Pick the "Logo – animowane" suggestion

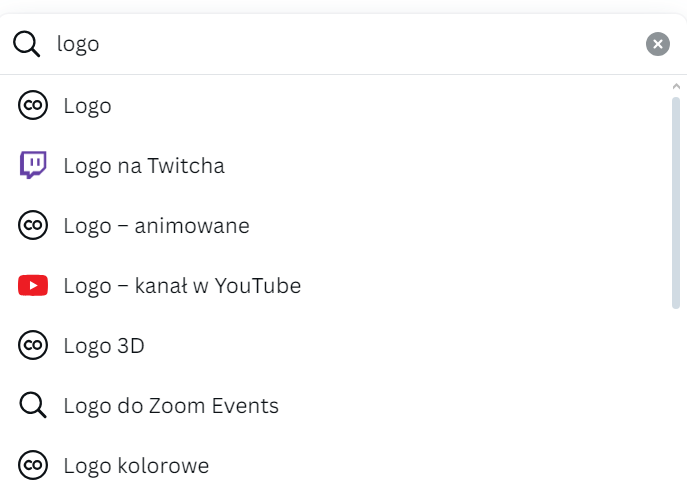click(156, 226)
